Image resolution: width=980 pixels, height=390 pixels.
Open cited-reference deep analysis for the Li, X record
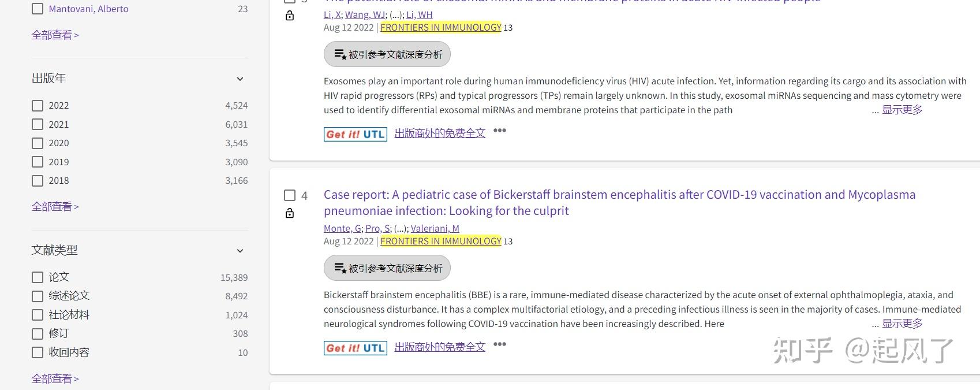pos(387,54)
